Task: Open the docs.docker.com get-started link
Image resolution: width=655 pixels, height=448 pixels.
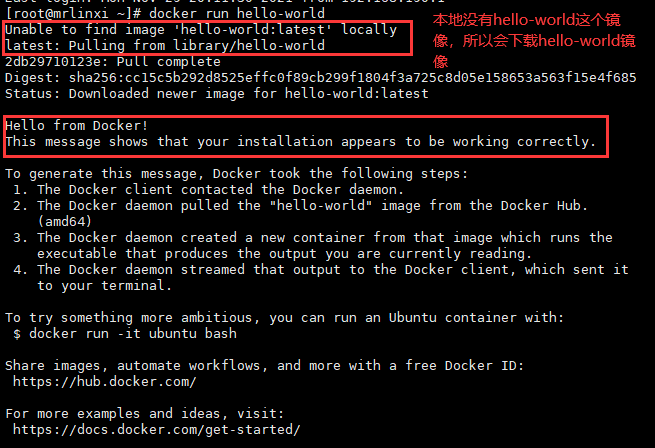Action: (156, 429)
